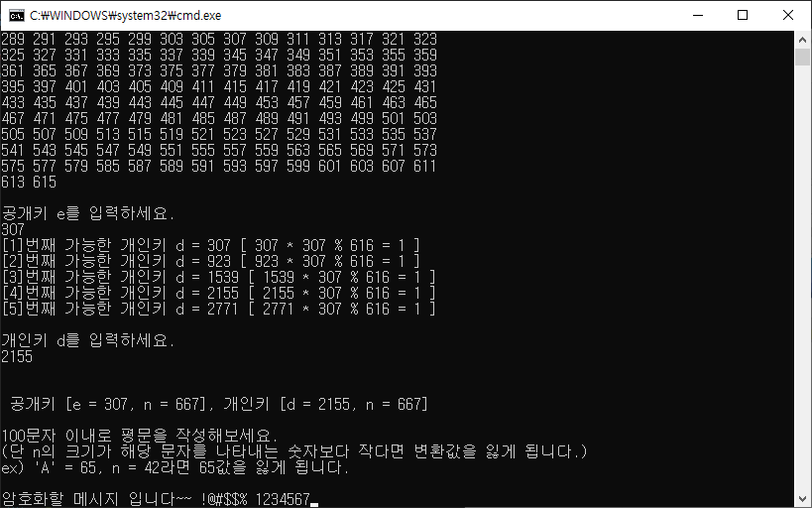This screenshot has height=508, width=812.
Task: Click the number 573 in the list
Action: (425, 151)
